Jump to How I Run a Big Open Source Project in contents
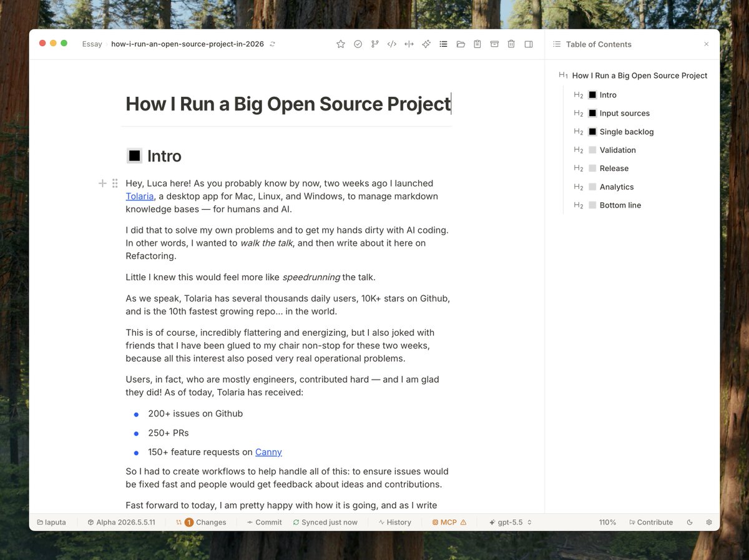 click(640, 76)
